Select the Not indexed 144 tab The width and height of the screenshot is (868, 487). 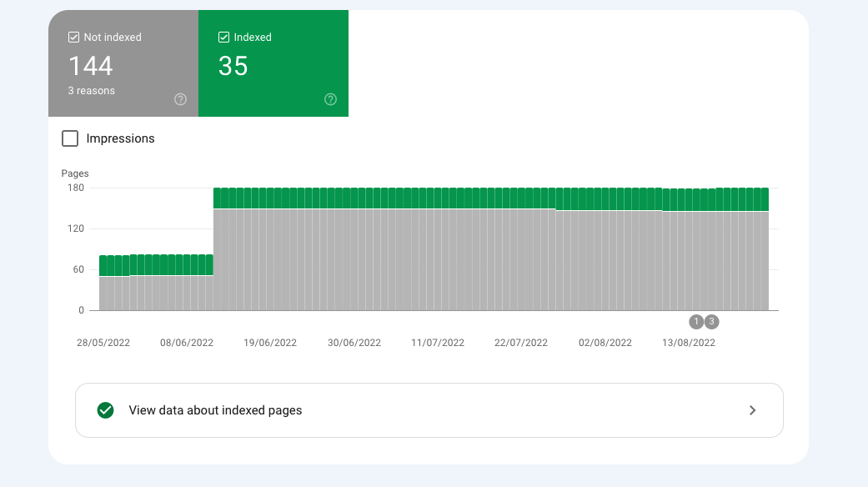coord(123,63)
